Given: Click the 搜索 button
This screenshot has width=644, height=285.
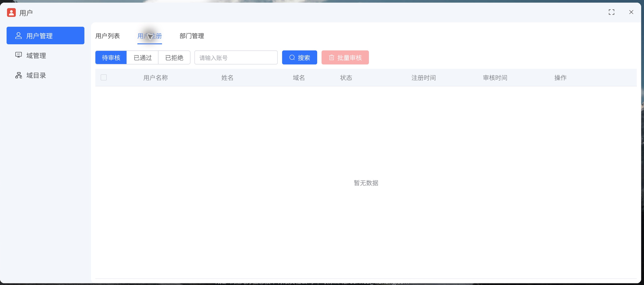Looking at the screenshot, I should click(x=299, y=58).
